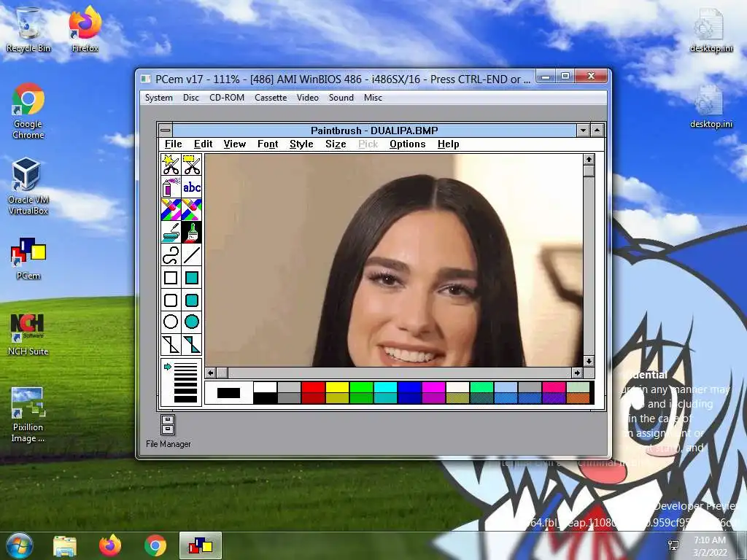Open Firefox from the taskbar
Image resolution: width=747 pixels, height=560 pixels.
(x=110, y=545)
